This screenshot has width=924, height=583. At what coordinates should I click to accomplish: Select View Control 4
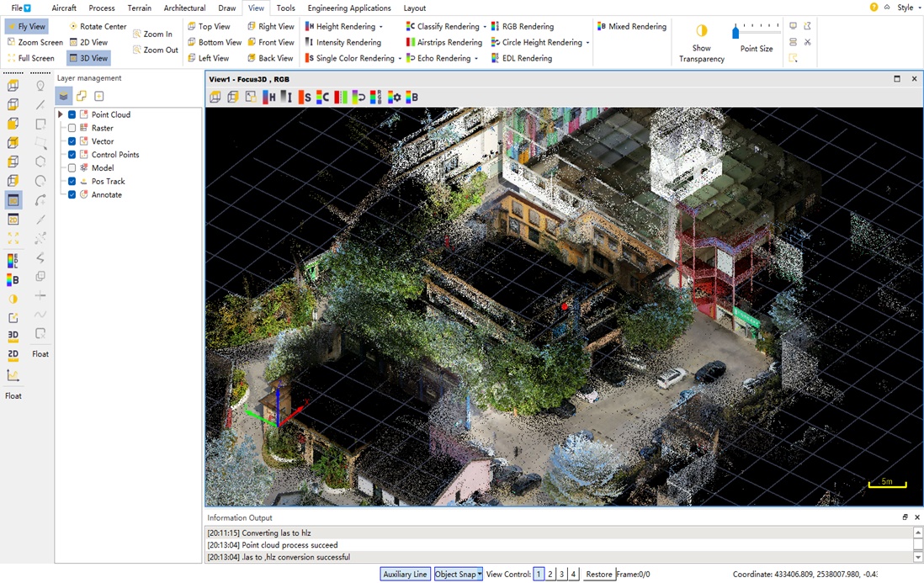coord(573,574)
